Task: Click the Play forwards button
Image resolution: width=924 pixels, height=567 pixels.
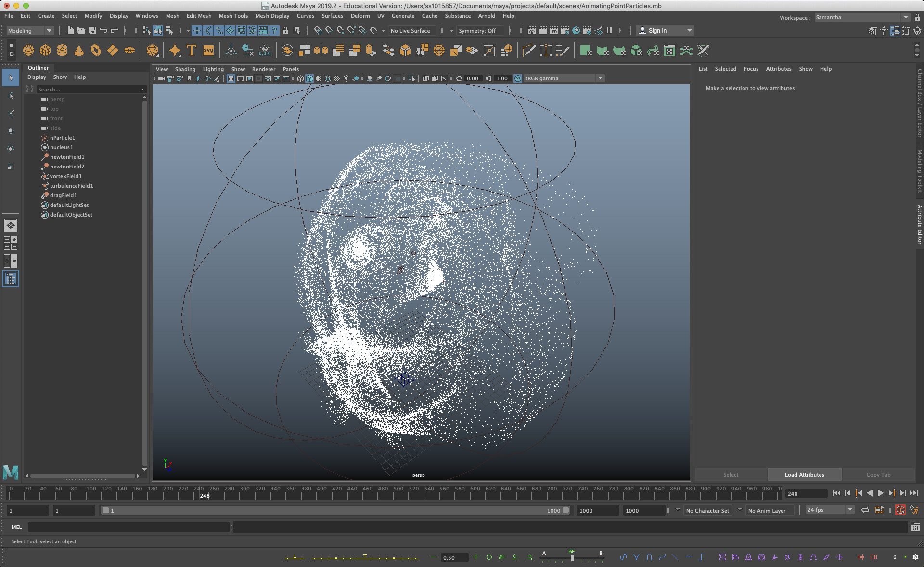Action: 881,493
